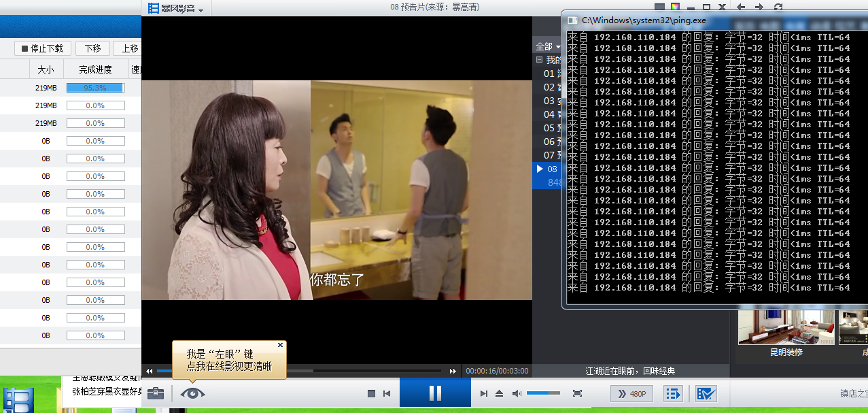
Task: Click the browser forward arrow icon
Action: tap(759, 7)
